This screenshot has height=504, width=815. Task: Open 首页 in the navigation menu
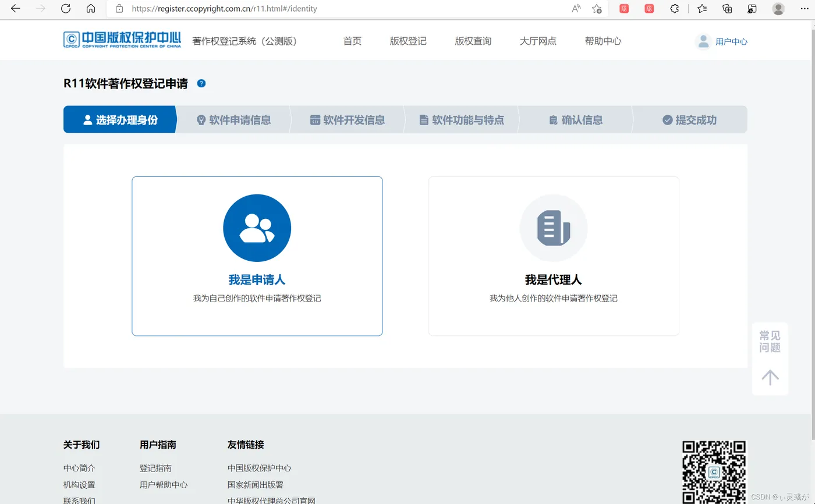[352, 41]
